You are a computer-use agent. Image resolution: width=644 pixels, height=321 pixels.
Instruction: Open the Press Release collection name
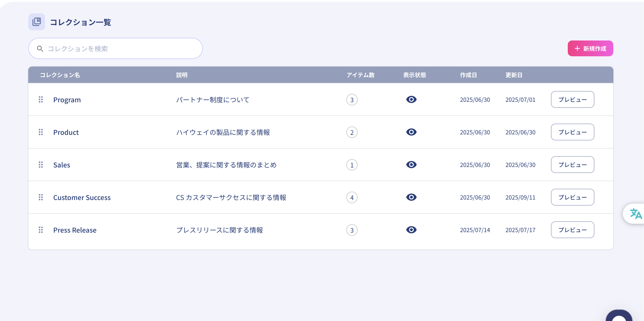(75, 230)
